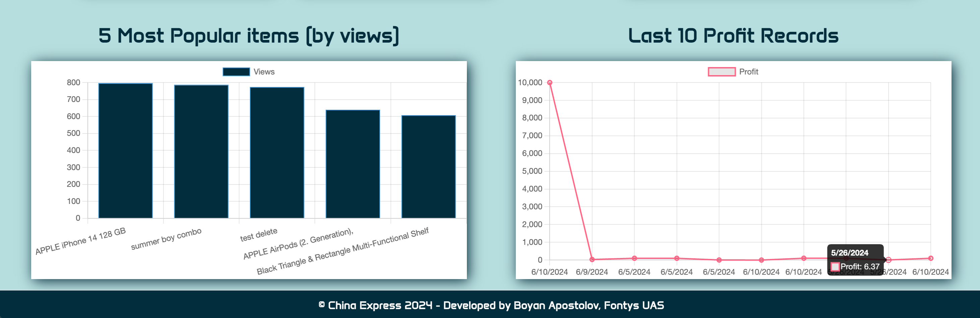Toggle the Profit legend label
This screenshot has height=318, width=980.
click(748, 71)
